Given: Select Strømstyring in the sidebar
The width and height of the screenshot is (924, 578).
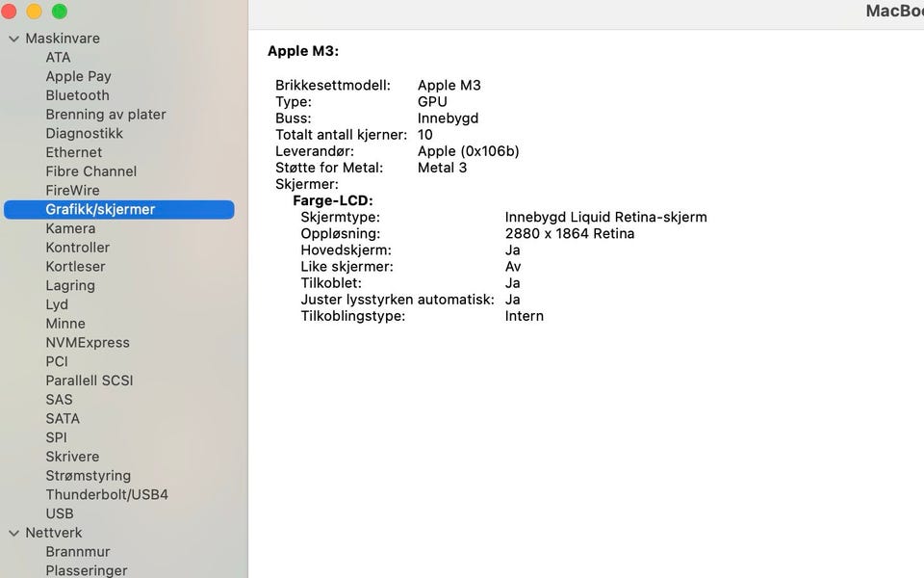Looking at the screenshot, I should coord(88,476).
